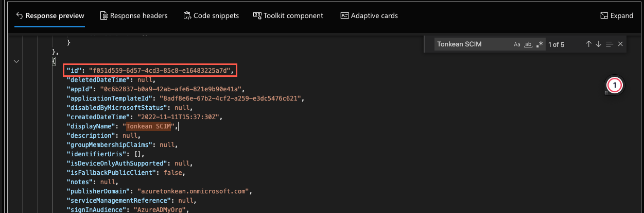Expand the response panel
This screenshot has height=213, width=644.
[617, 16]
